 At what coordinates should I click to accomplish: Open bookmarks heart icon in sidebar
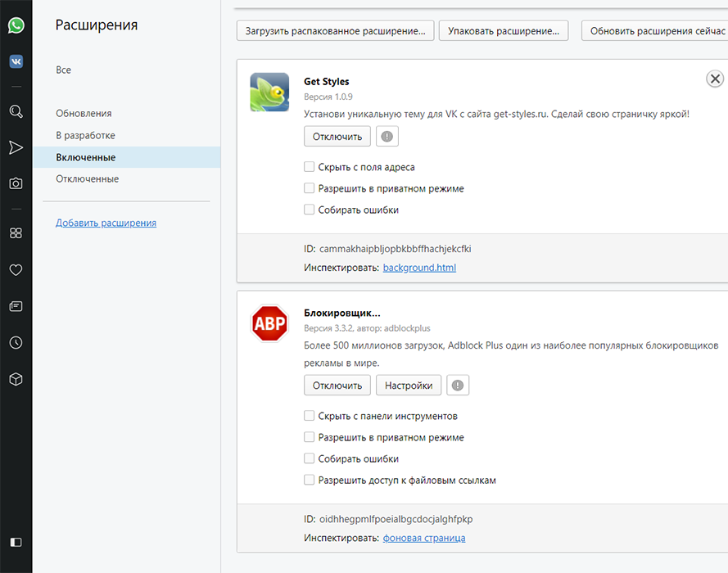[16, 270]
